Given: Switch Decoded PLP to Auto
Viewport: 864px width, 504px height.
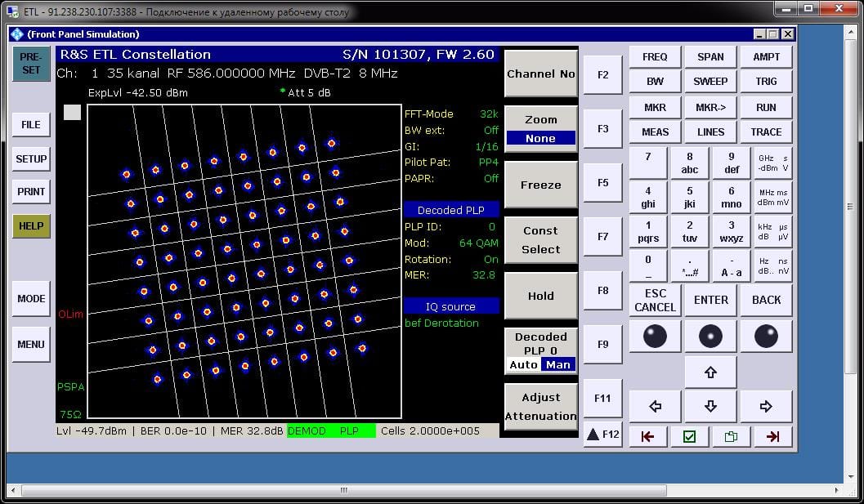Looking at the screenshot, I should (523, 364).
